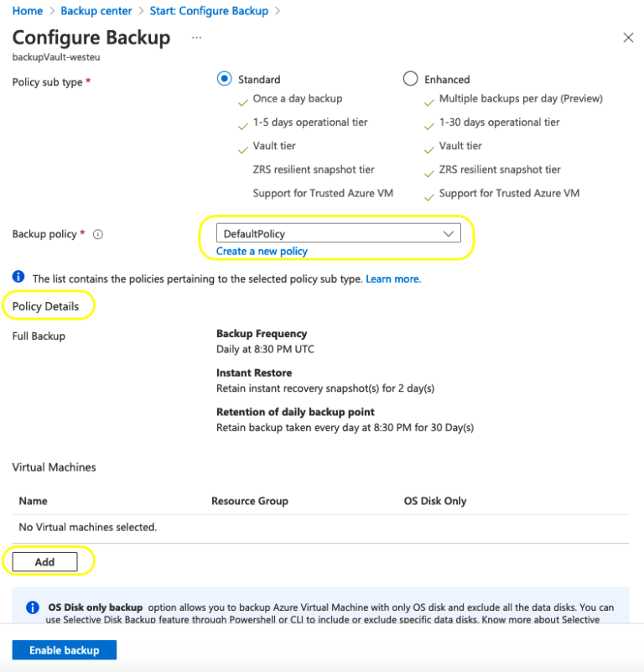Viewport: 644px width, 672px height.
Task: Click the Enable backup button
Action: tap(64, 649)
